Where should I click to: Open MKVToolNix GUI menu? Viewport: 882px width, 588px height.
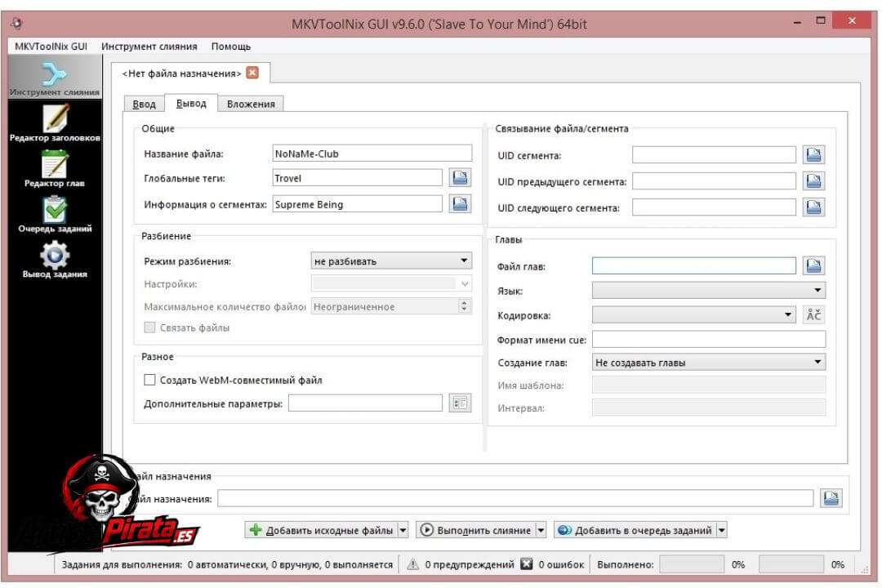[51, 46]
